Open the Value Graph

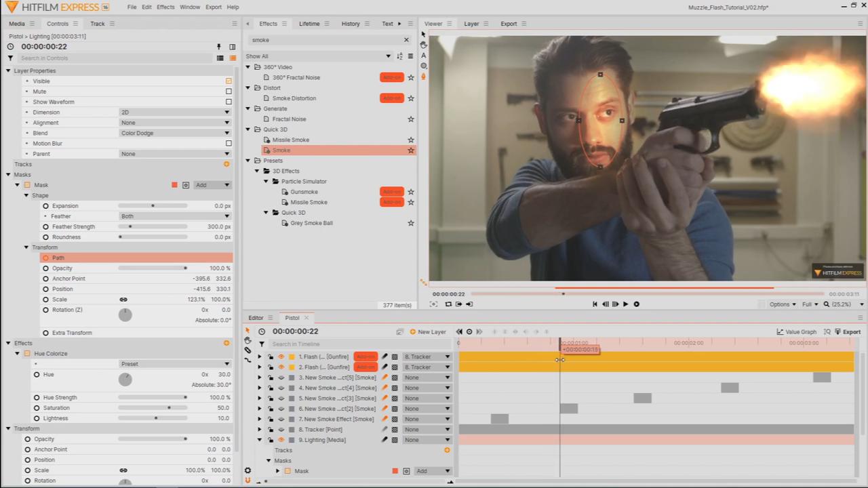pos(796,332)
